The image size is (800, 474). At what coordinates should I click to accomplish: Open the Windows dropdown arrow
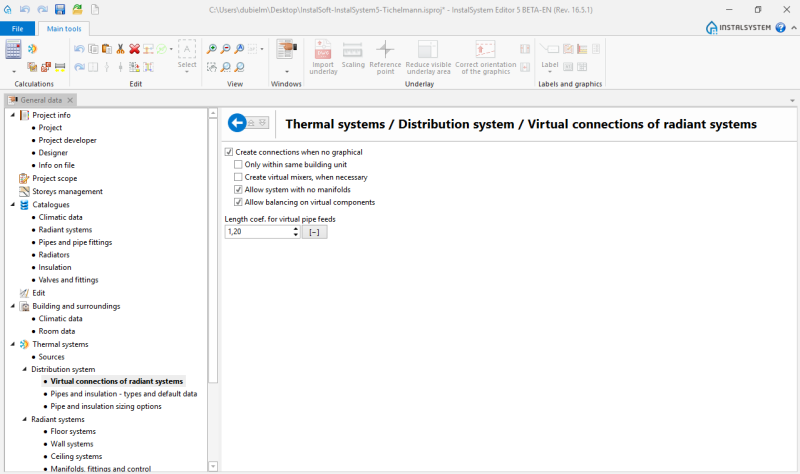coord(286,71)
